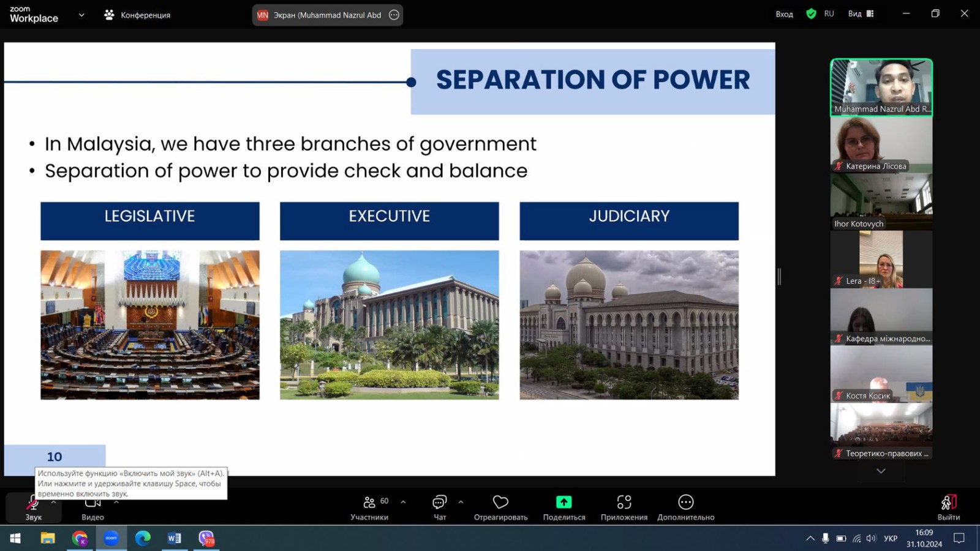Open the volume speaker tray icon
The height and width of the screenshot is (551, 980).
(x=871, y=538)
